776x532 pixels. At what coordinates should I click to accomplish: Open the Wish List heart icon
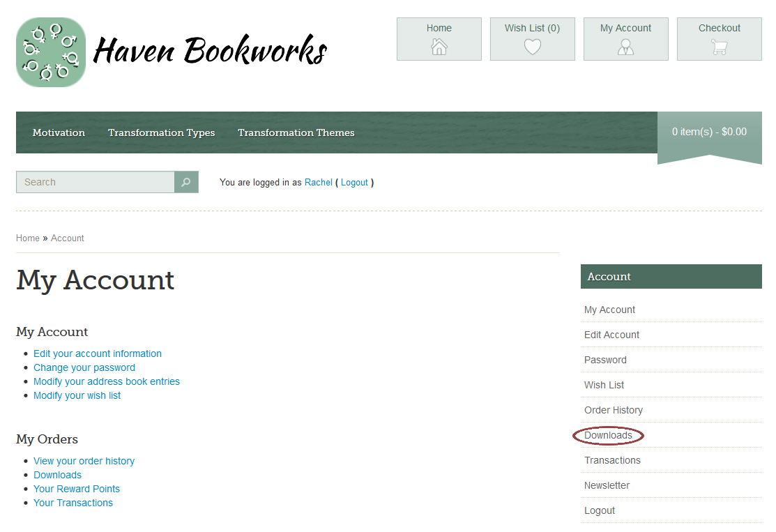click(x=532, y=47)
